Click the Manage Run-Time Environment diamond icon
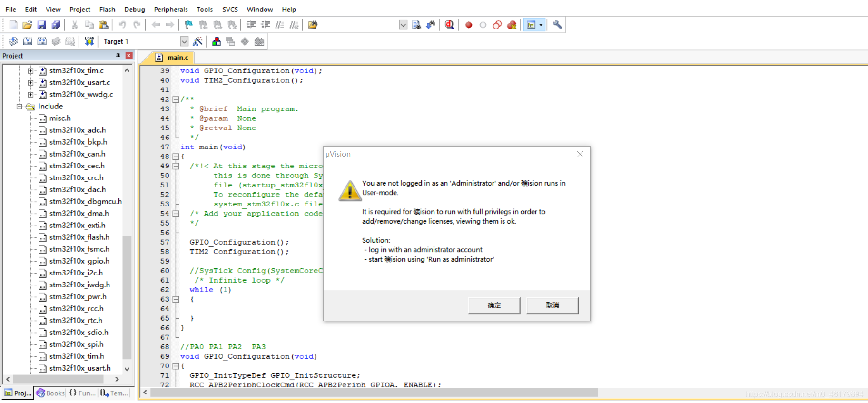The width and height of the screenshot is (868, 403). pos(245,41)
